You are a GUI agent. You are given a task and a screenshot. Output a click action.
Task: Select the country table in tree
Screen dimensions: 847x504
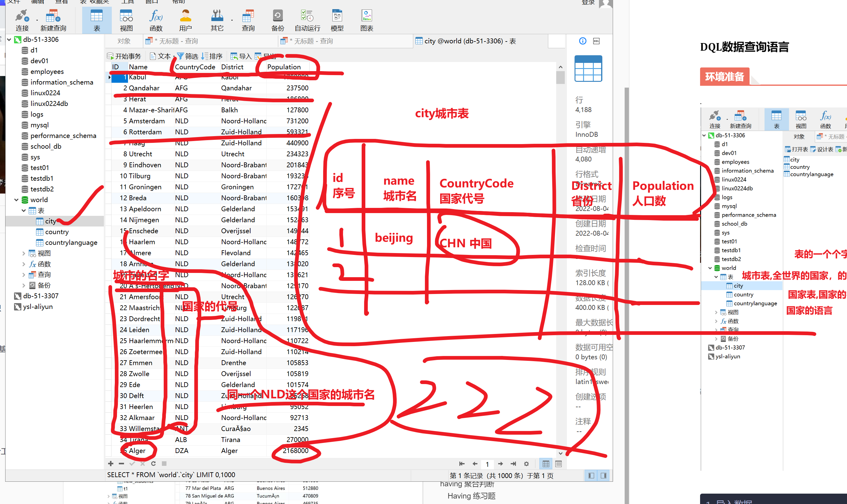pyautogui.click(x=57, y=232)
